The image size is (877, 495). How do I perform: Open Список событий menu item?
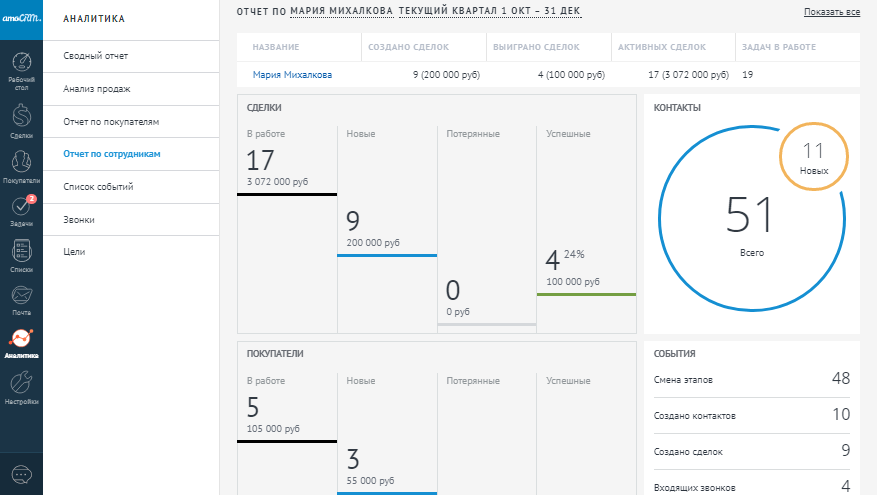[x=98, y=187]
